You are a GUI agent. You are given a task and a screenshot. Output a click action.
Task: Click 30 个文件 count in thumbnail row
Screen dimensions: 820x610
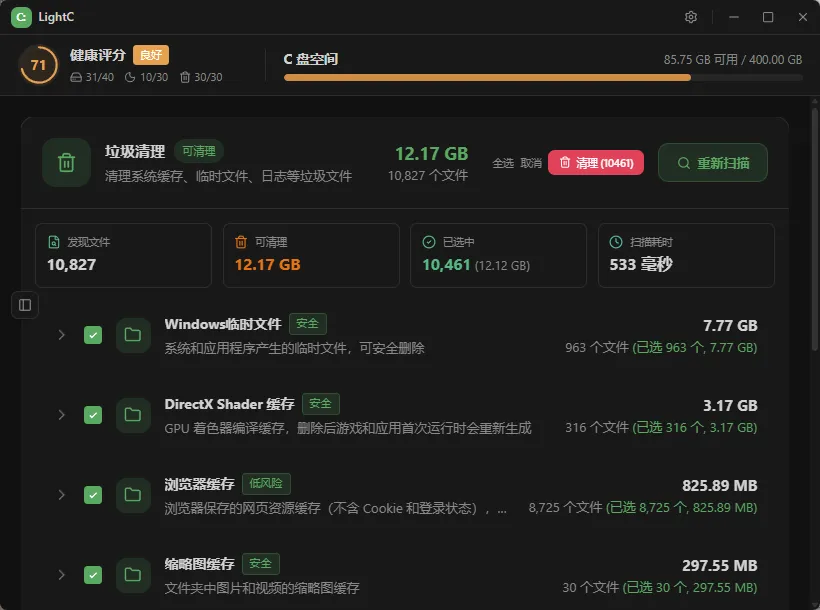coord(590,588)
